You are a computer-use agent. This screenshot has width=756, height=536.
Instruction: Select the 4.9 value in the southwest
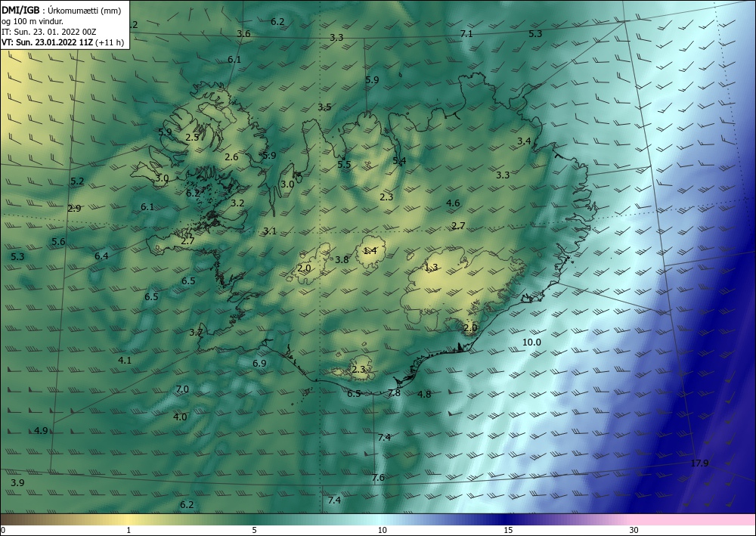pyautogui.click(x=41, y=430)
